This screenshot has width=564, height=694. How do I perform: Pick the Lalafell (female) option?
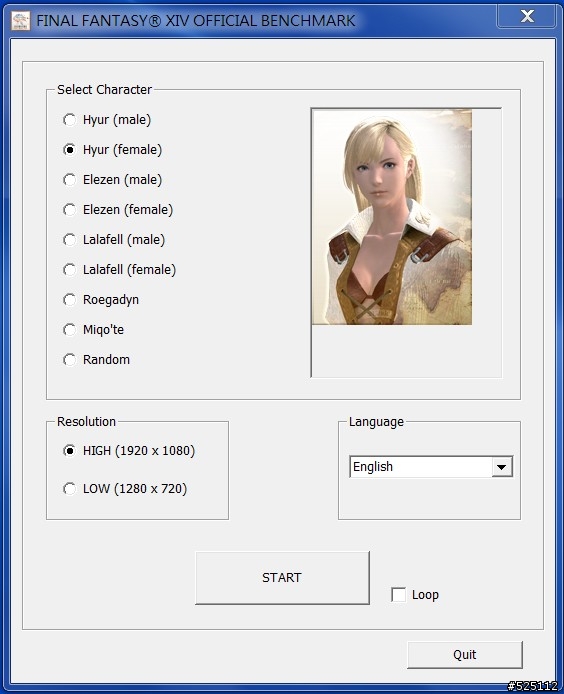(120, 270)
